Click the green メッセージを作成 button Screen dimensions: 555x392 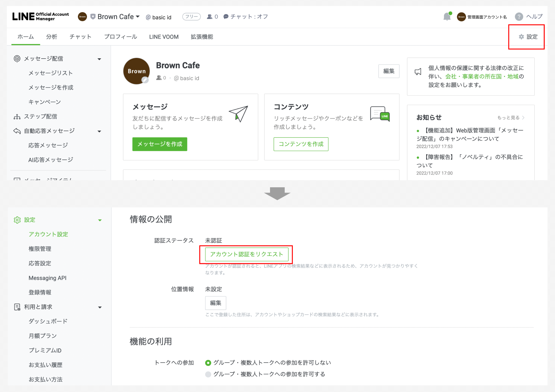pos(160,144)
